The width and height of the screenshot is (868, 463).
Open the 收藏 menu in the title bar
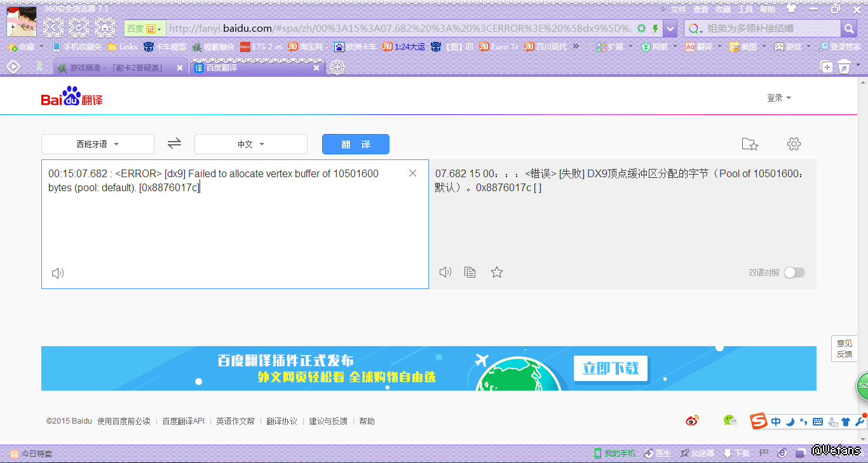click(723, 10)
